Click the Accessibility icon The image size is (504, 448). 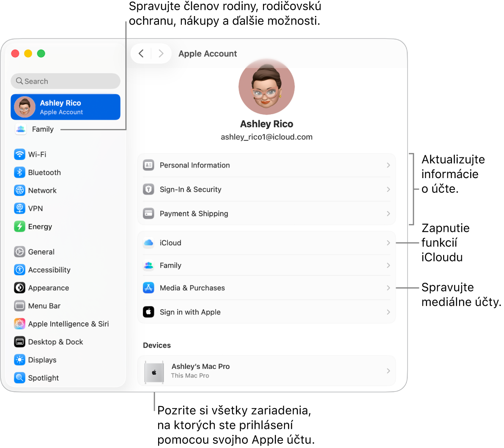pos(20,269)
